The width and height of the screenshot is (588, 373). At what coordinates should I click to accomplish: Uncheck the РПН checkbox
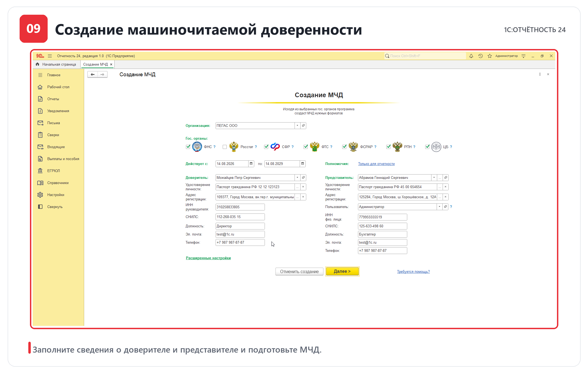388,147
